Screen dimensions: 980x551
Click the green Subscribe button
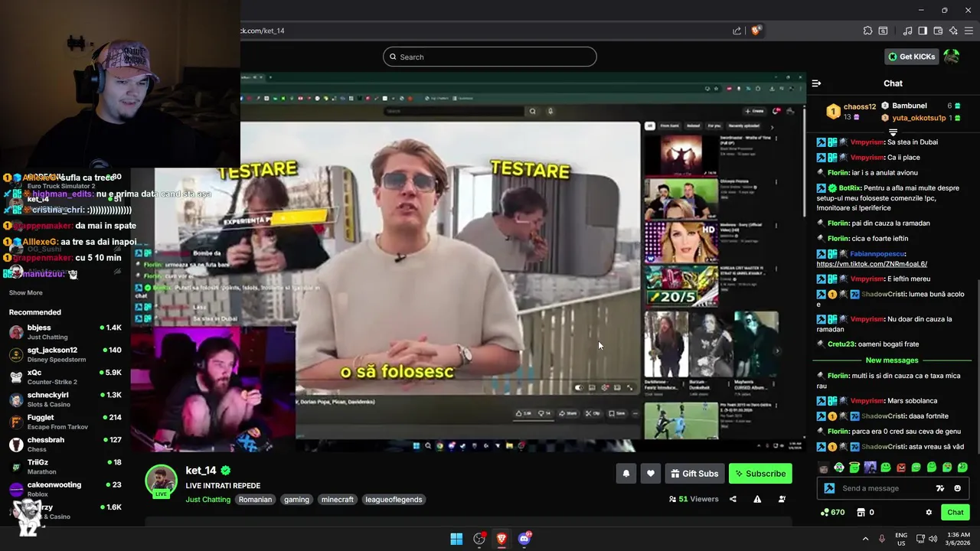[x=760, y=474]
